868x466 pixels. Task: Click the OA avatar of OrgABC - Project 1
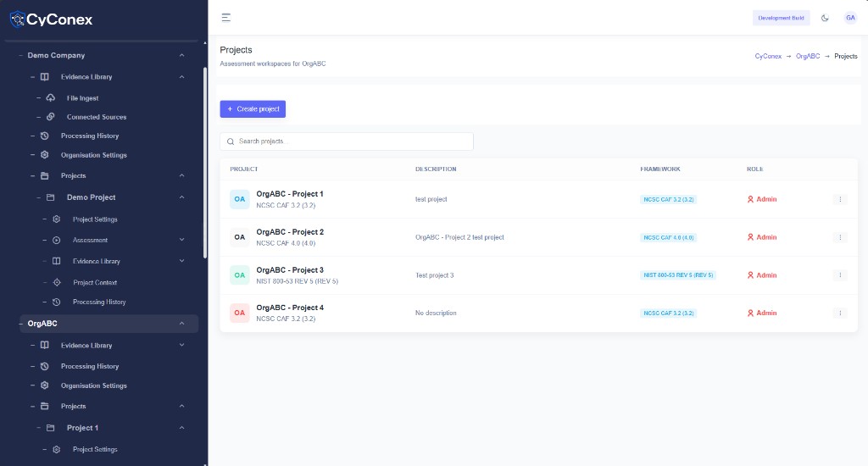[240, 199]
